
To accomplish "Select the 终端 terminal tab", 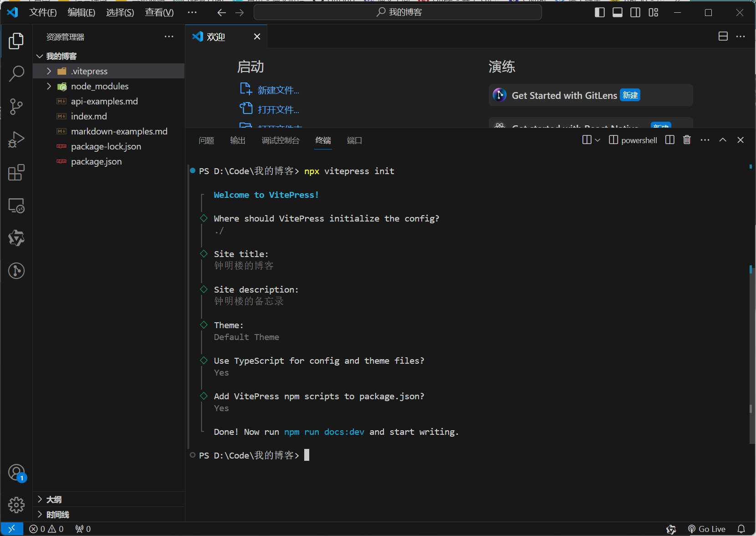I will pyautogui.click(x=323, y=140).
